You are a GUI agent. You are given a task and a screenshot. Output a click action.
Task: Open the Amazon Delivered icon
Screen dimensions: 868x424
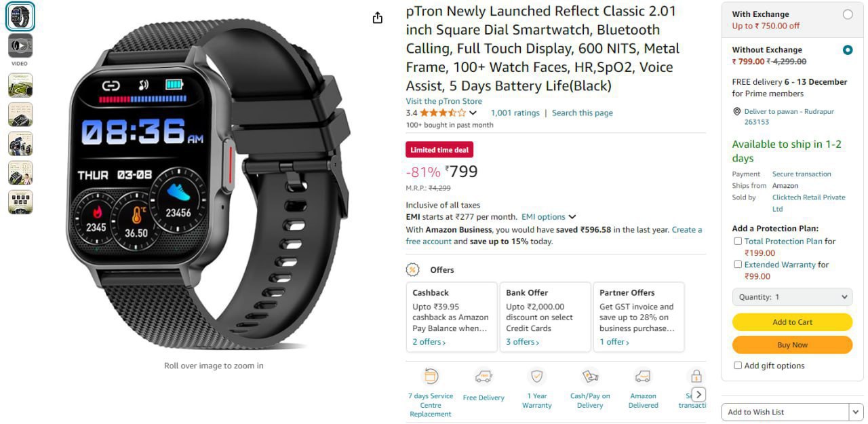coord(643,377)
